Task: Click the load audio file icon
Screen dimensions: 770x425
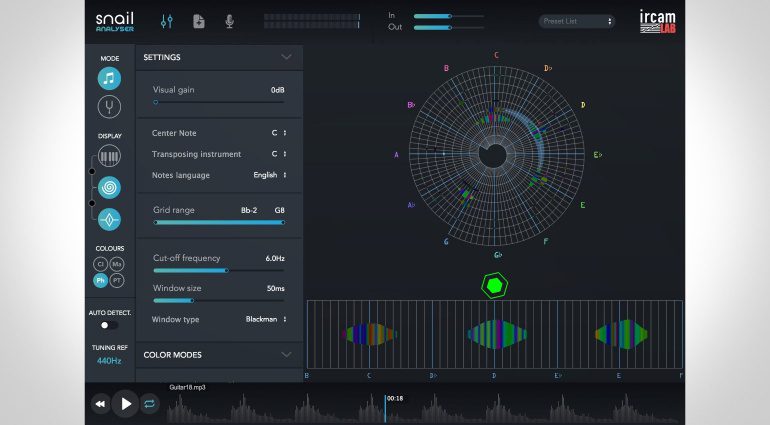Action: 198,21
